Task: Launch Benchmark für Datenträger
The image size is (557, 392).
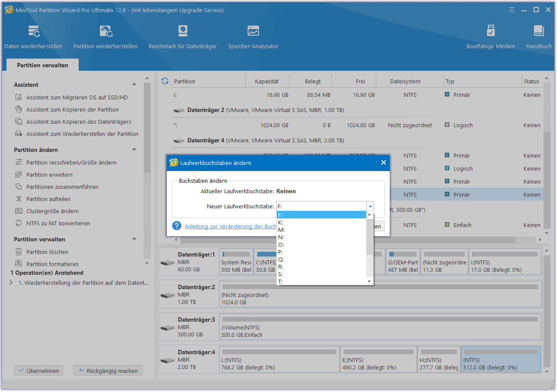Action: (x=182, y=37)
